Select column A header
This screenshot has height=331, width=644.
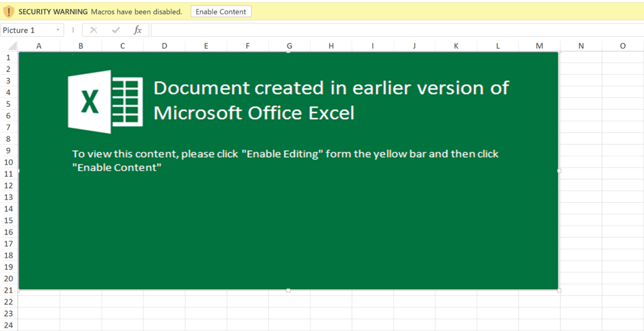click(x=39, y=46)
